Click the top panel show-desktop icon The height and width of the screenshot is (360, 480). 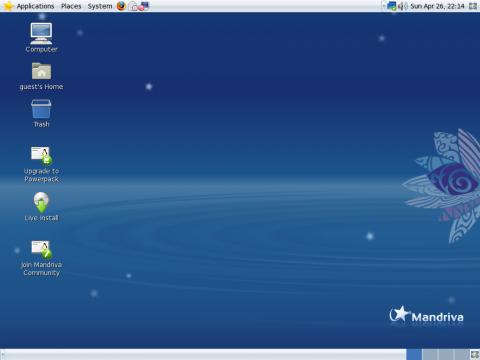tap(473, 6)
